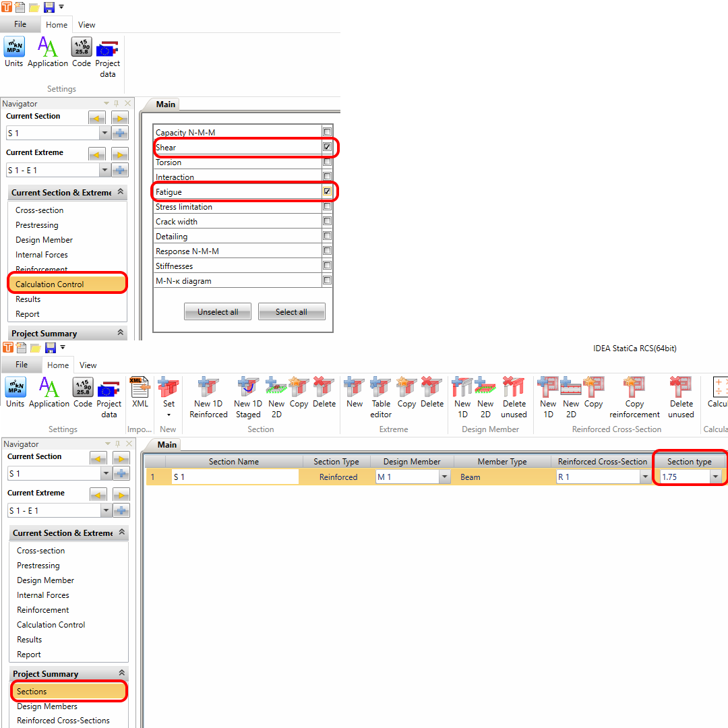The height and width of the screenshot is (728, 728).
Task: Enable the Stress limitation check
Action: [x=327, y=206]
